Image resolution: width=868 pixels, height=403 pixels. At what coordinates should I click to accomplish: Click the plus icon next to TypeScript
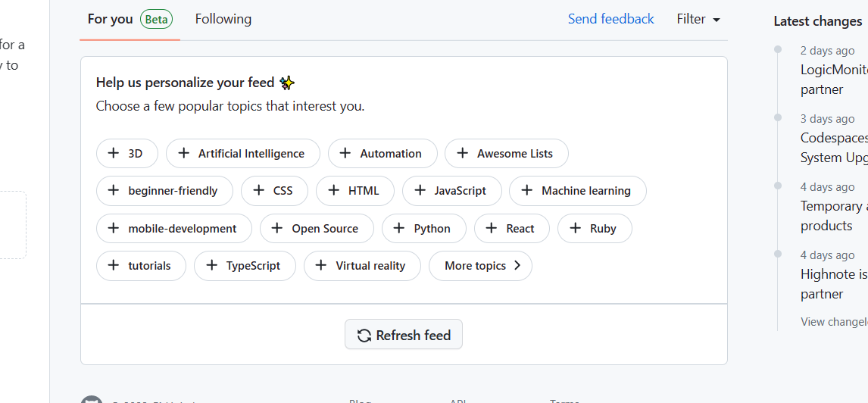point(211,265)
